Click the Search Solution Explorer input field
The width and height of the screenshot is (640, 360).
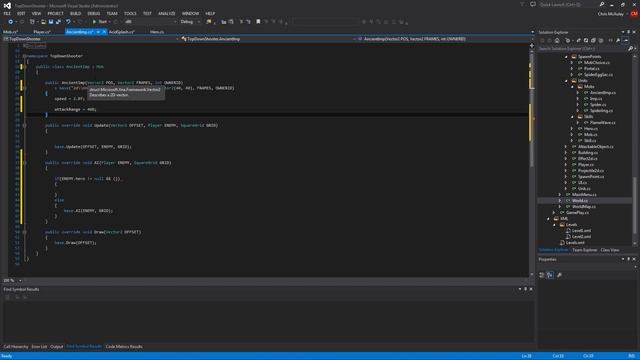[582, 49]
